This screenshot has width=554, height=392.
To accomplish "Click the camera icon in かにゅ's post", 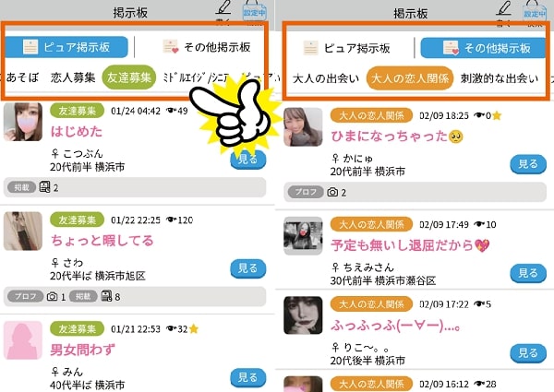I will (332, 192).
